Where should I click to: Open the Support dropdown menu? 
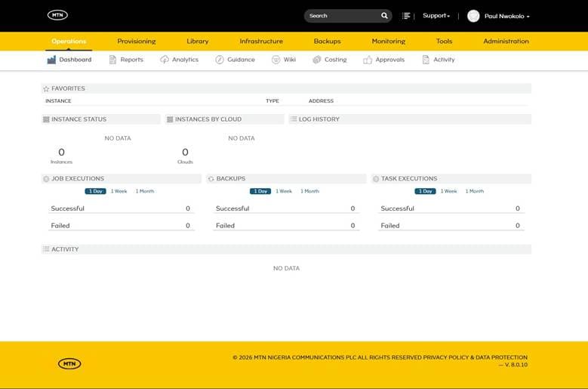(x=436, y=16)
